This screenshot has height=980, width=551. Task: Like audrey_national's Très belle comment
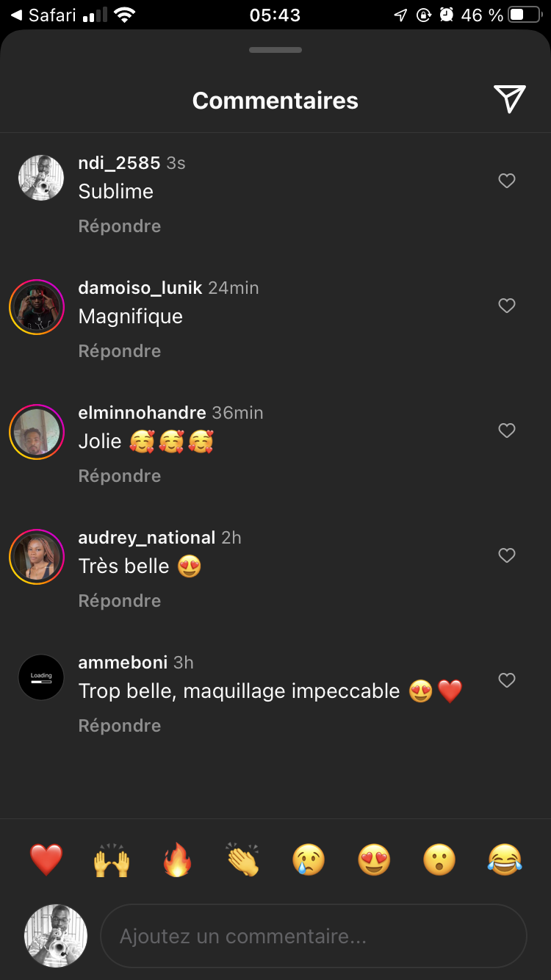(x=507, y=555)
